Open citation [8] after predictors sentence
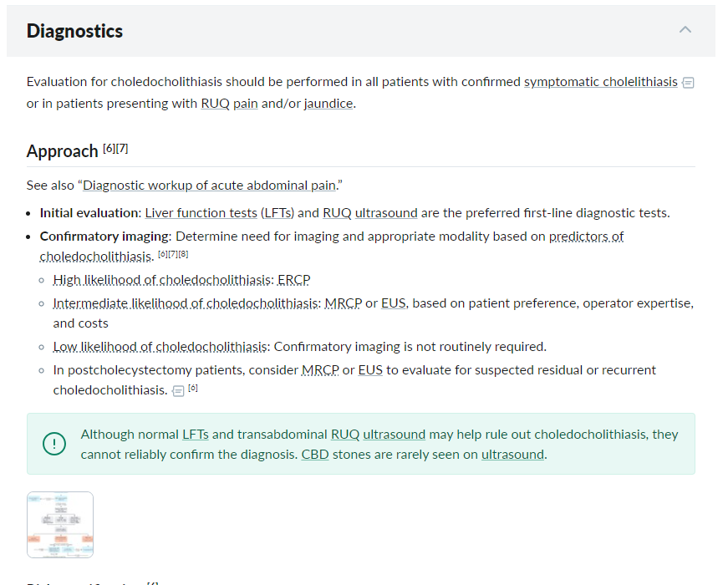 (x=183, y=254)
